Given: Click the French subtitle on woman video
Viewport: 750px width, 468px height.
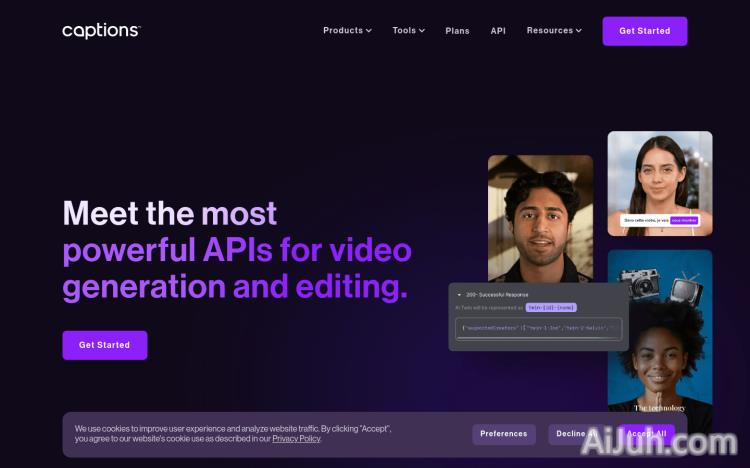Looking at the screenshot, I should 660,220.
